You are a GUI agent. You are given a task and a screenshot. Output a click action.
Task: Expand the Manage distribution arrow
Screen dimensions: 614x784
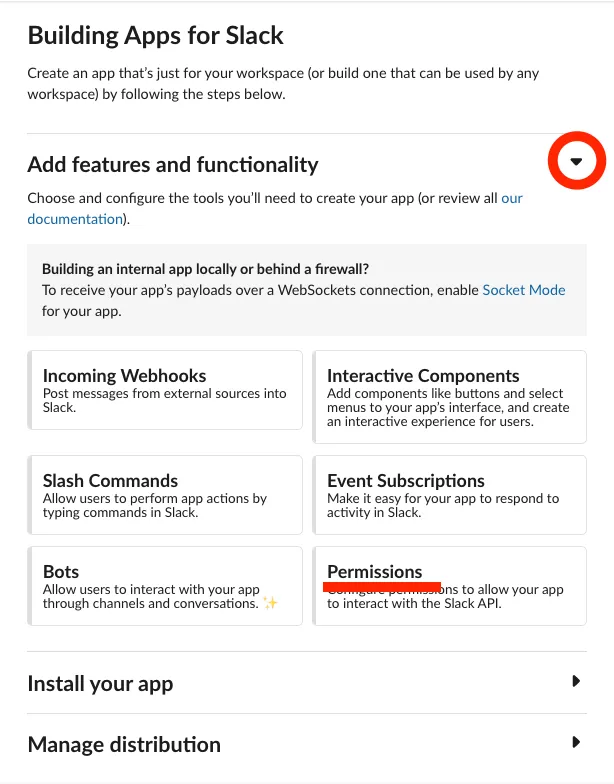click(576, 743)
